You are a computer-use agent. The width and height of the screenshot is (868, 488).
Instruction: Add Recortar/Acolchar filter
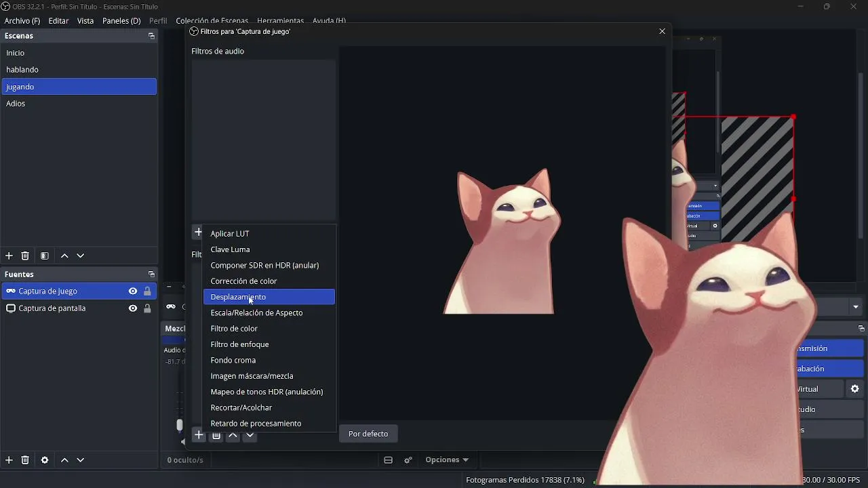click(269, 407)
